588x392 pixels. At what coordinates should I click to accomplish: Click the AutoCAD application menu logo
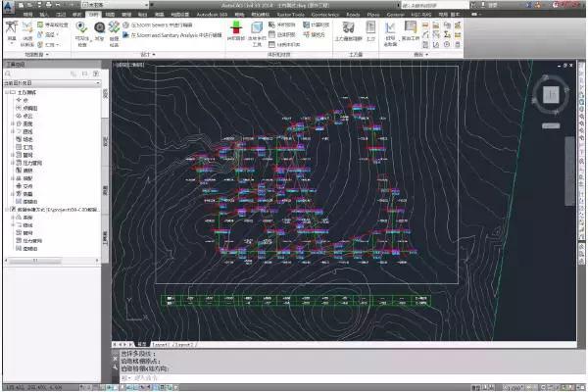pos(10,8)
